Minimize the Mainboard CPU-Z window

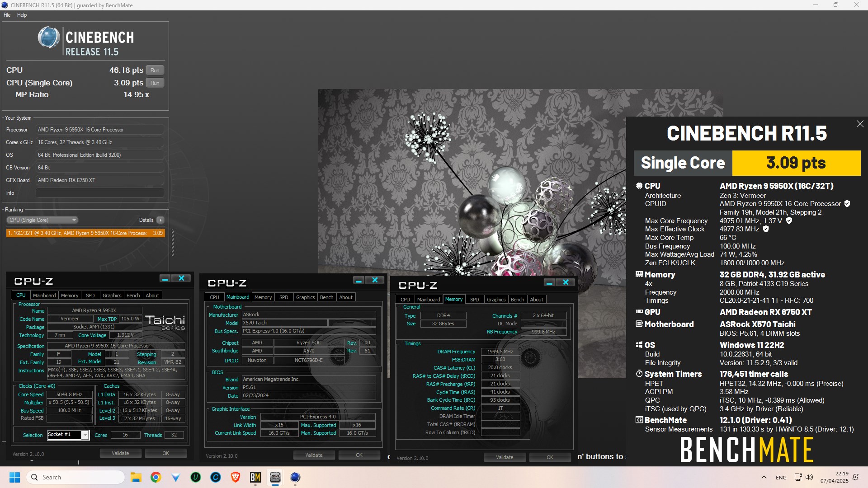[359, 281]
